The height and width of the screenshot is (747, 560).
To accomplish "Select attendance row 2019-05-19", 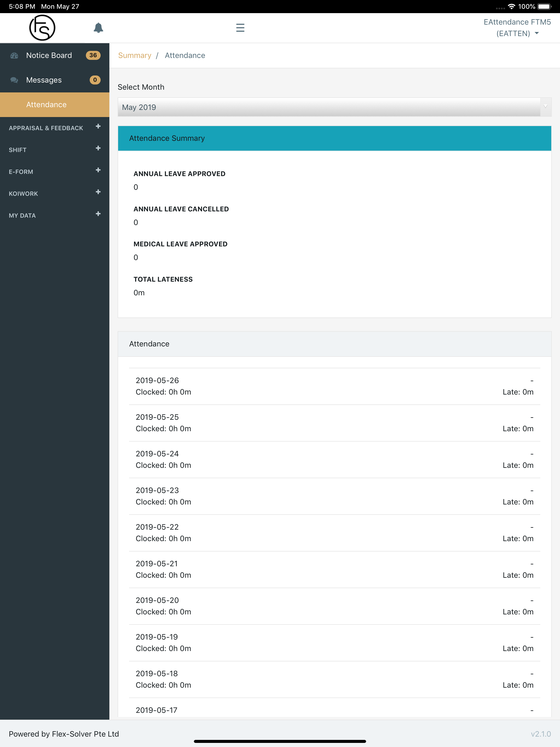I will [x=334, y=643].
